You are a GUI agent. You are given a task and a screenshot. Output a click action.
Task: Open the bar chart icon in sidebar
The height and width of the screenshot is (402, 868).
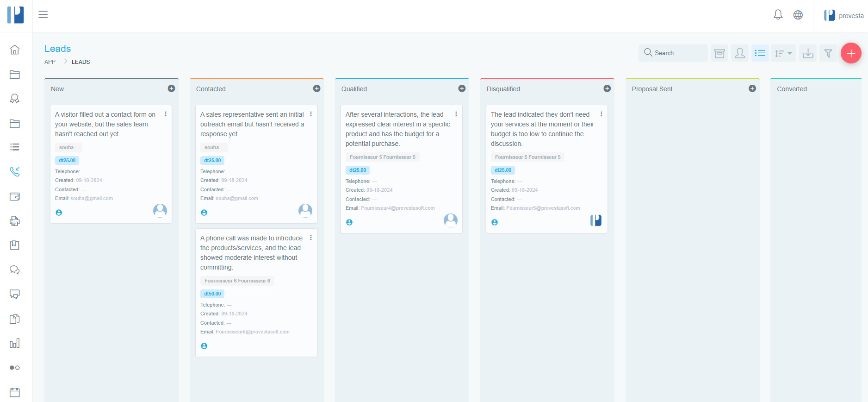point(15,343)
